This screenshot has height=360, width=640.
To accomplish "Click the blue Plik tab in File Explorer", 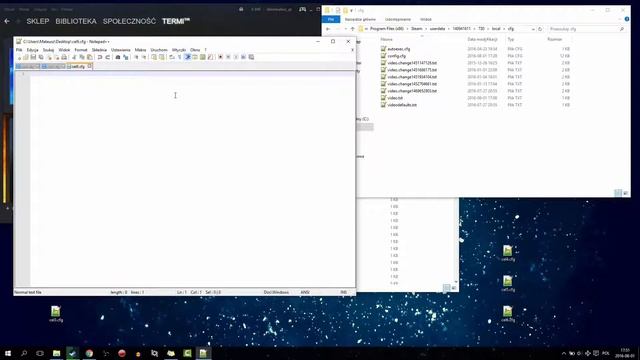I will pos(331,19).
